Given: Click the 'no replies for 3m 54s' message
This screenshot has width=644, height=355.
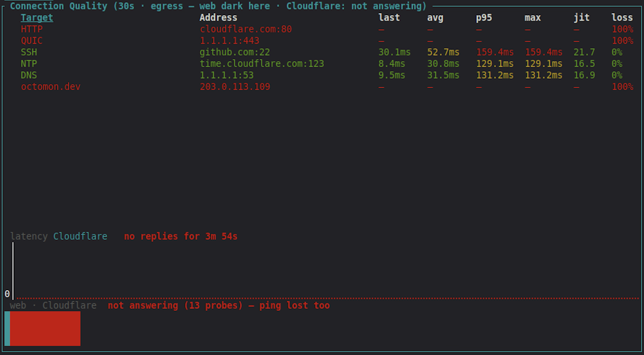Looking at the screenshot, I should (181, 236).
